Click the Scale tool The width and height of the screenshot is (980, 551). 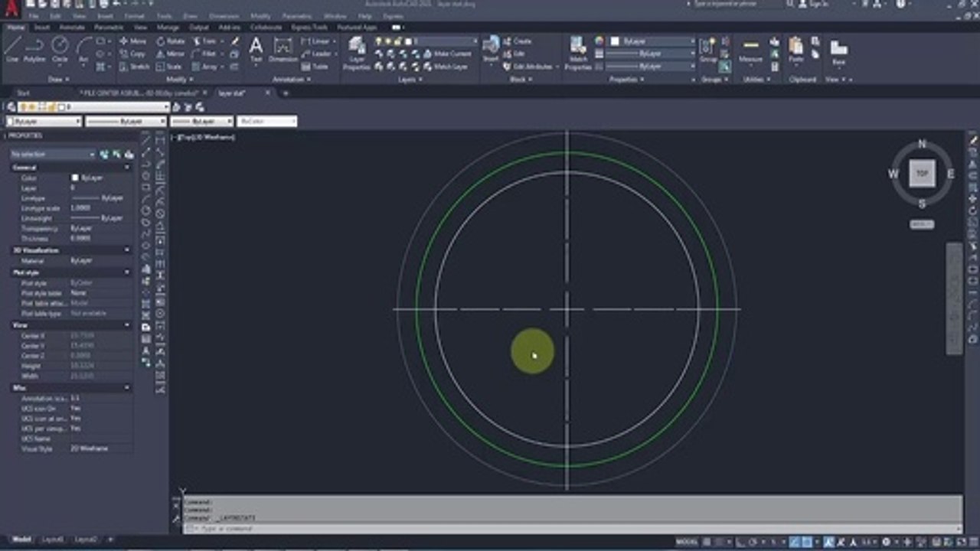pos(170,67)
